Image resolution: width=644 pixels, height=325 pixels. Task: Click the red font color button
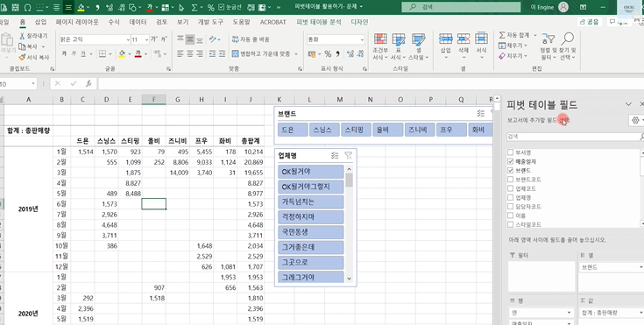138,53
